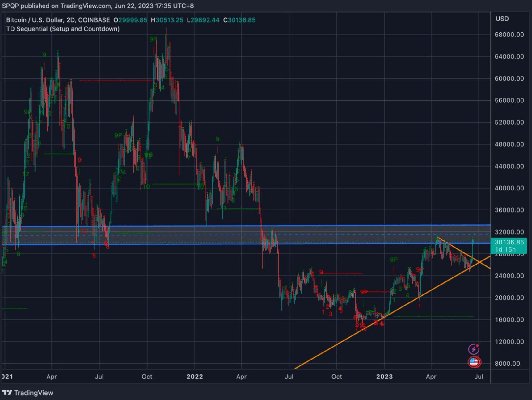Click the COINBASE exchange label
Viewport: 532px width, 400px height.
(94, 20)
